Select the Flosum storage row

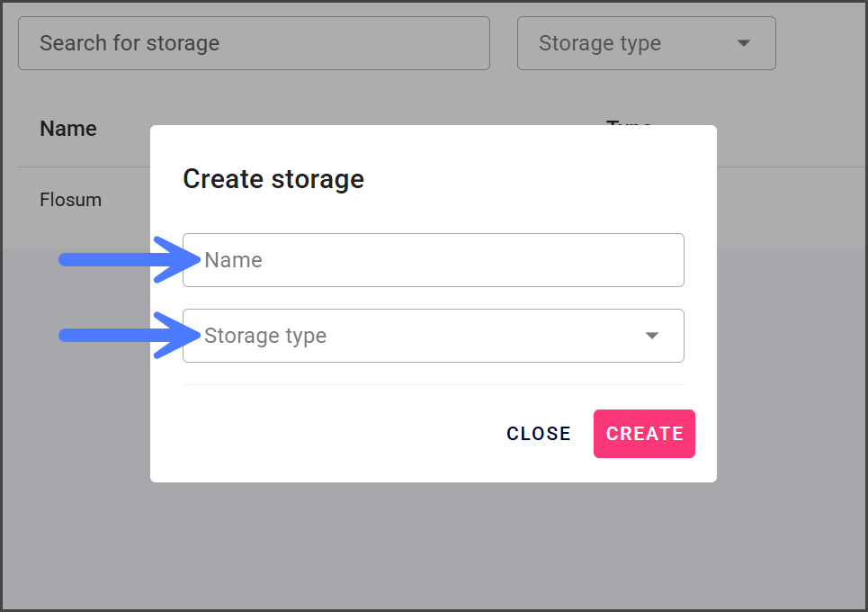click(x=71, y=200)
